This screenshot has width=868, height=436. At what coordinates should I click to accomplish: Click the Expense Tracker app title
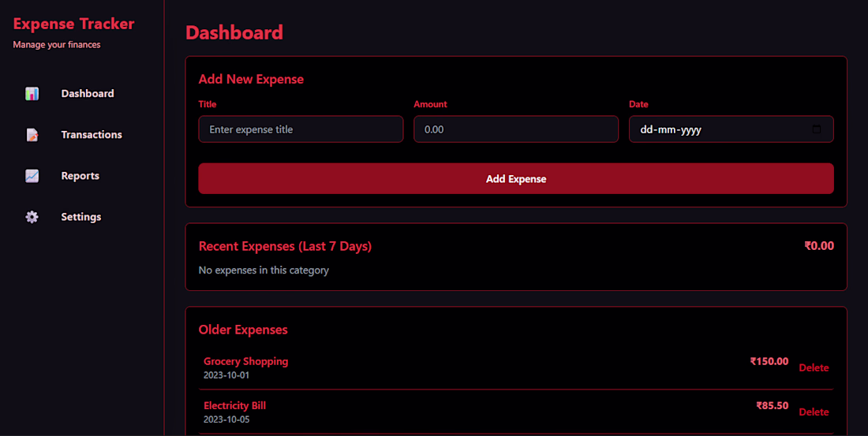[x=73, y=24]
